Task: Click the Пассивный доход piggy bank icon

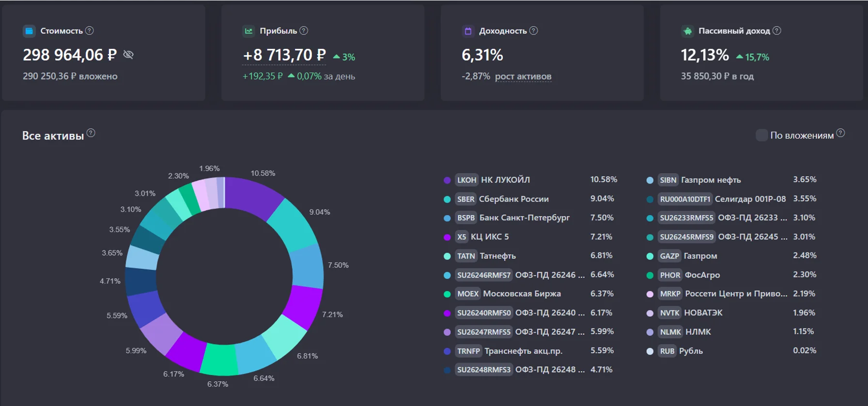Action: coord(687,31)
